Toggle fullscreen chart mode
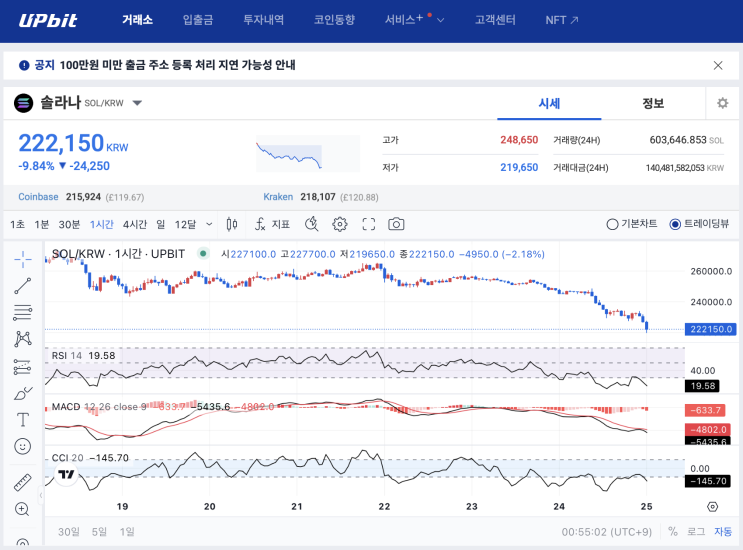 (369, 224)
